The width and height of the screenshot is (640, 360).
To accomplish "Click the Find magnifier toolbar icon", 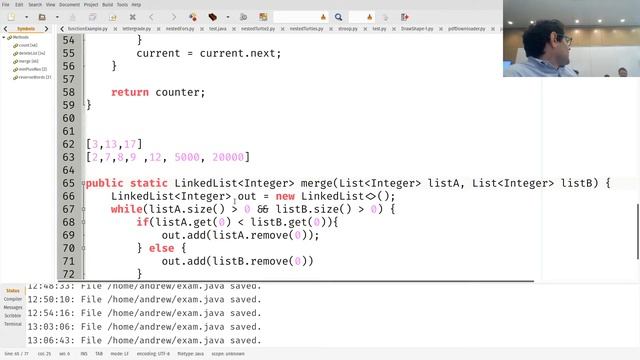I will click(x=338, y=17).
